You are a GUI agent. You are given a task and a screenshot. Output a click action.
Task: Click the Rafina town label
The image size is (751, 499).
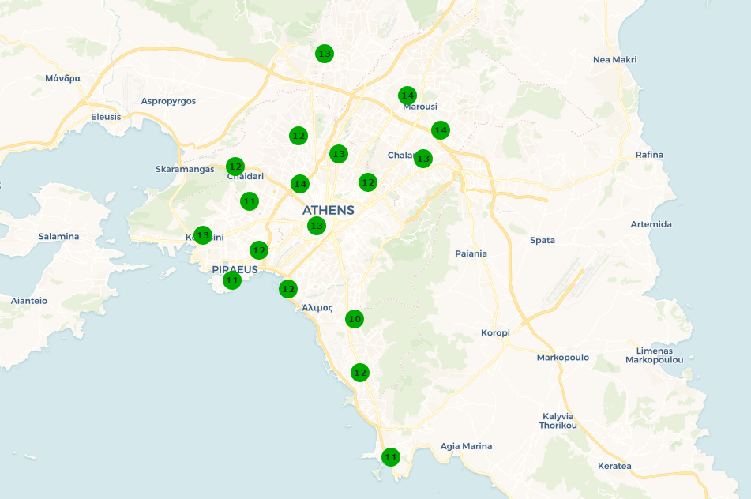[x=649, y=155]
